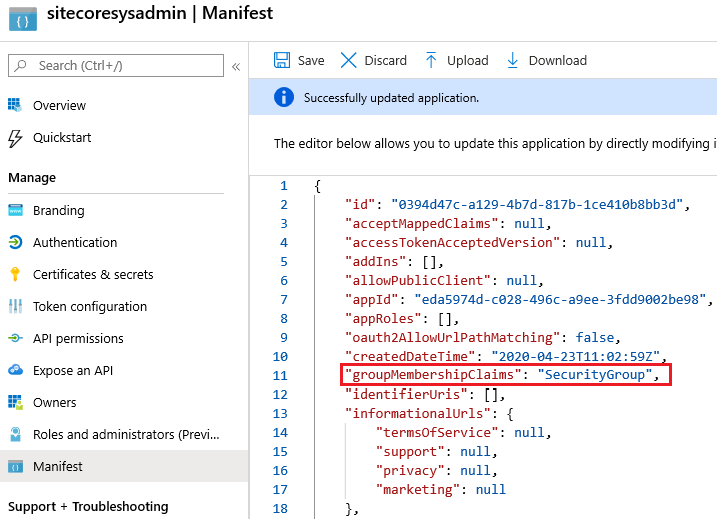Click the termsOfService null line
Viewport: 717px width, 519px height.
coord(463,433)
